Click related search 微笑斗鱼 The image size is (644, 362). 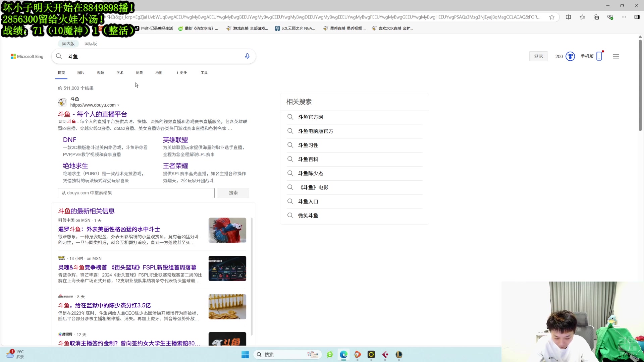pyautogui.click(x=308, y=216)
